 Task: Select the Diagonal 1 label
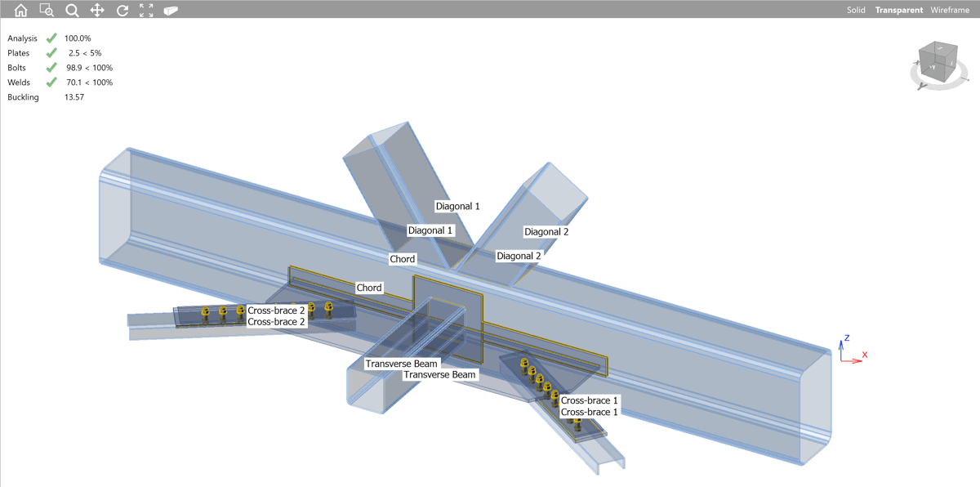tap(457, 206)
